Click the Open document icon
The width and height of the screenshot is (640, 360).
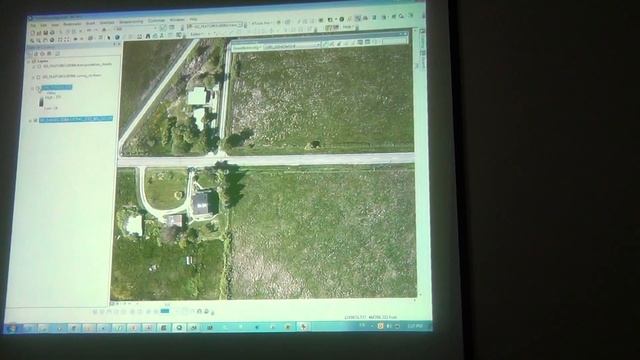39,33
